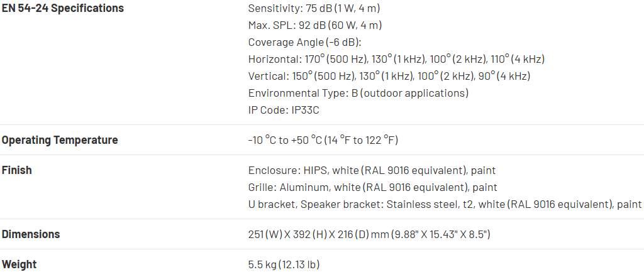Click the Grille Aluminum white line

[372, 187]
